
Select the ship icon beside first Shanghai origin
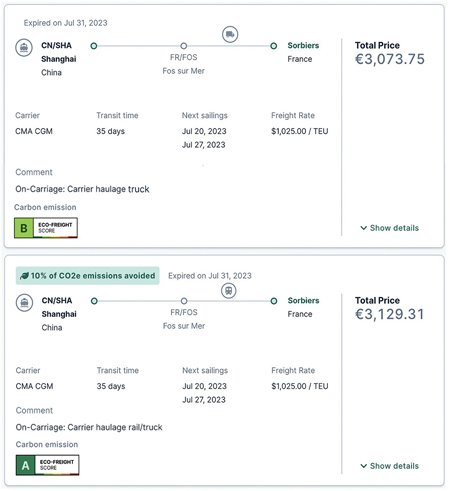(x=24, y=48)
